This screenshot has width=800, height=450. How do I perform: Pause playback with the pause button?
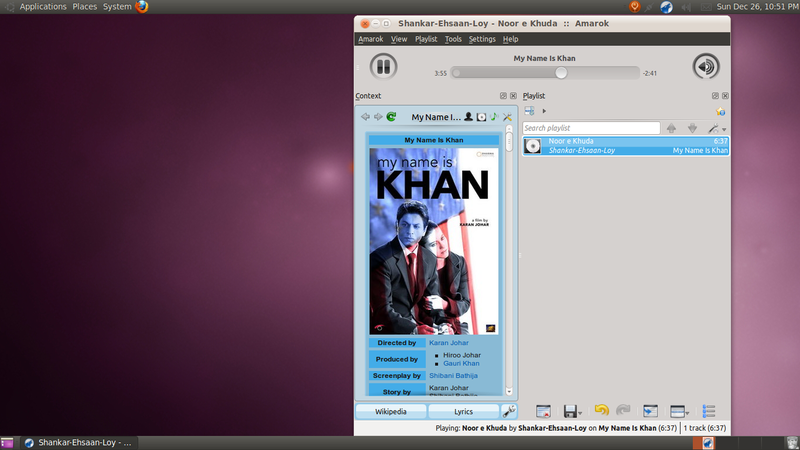point(383,66)
